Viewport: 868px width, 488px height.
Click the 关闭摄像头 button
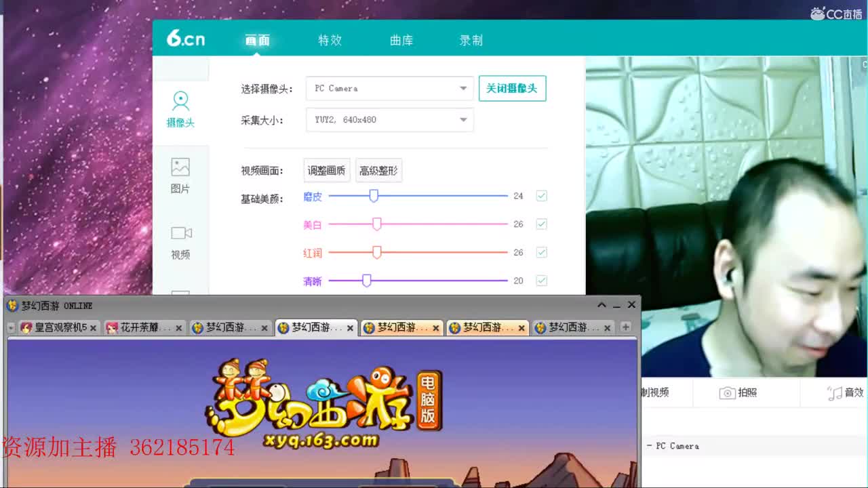[512, 88]
